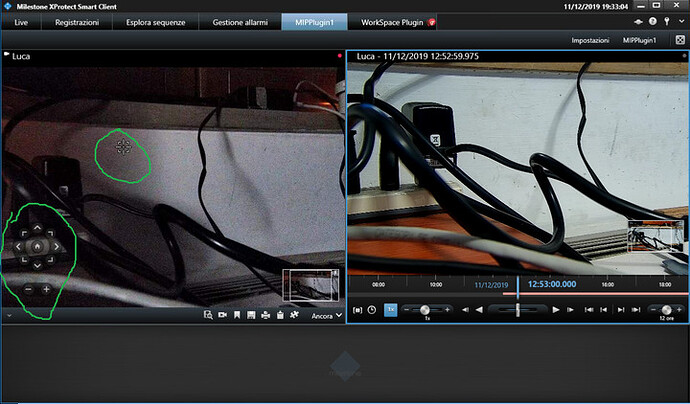Click the print icon in camera toolbar
The width and height of the screenshot is (690, 404).
(x=265, y=315)
